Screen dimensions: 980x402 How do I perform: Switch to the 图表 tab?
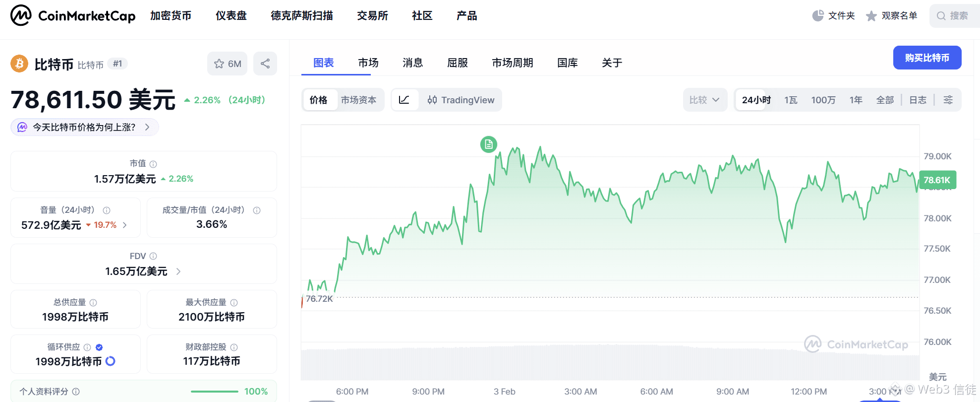[324, 63]
